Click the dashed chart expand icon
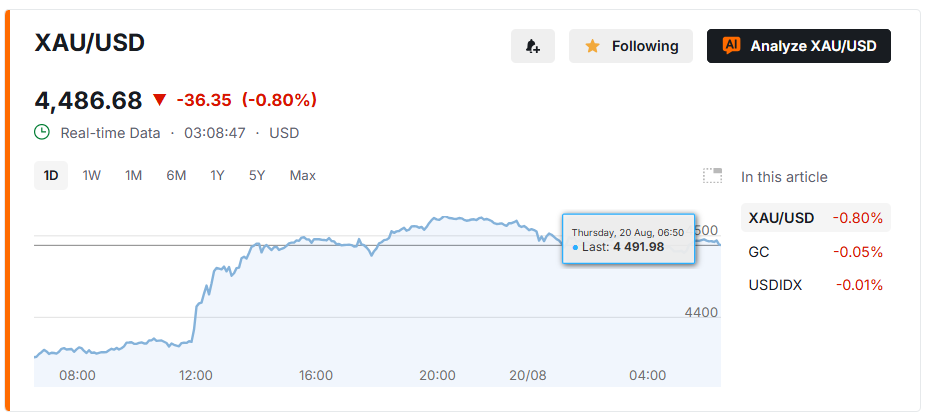 [713, 176]
